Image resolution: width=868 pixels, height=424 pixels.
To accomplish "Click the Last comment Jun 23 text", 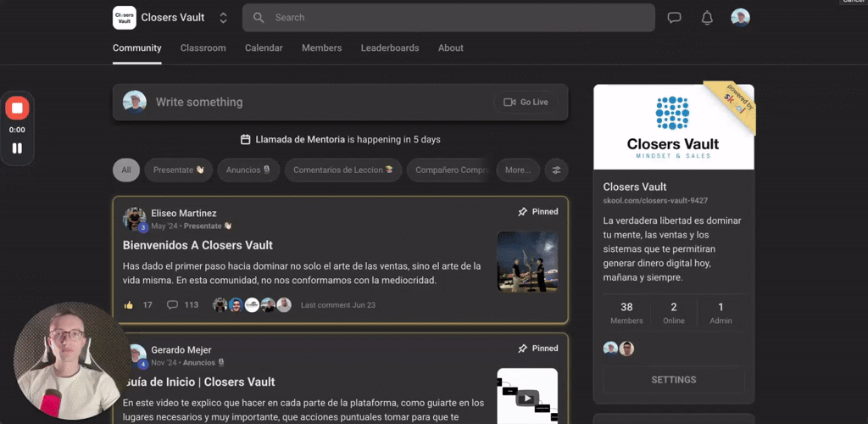I will [x=338, y=305].
